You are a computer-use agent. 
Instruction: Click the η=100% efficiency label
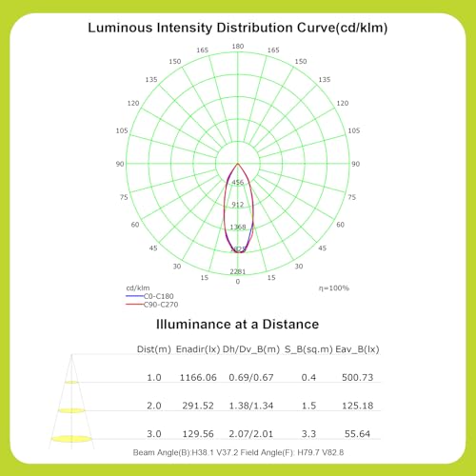334,288
